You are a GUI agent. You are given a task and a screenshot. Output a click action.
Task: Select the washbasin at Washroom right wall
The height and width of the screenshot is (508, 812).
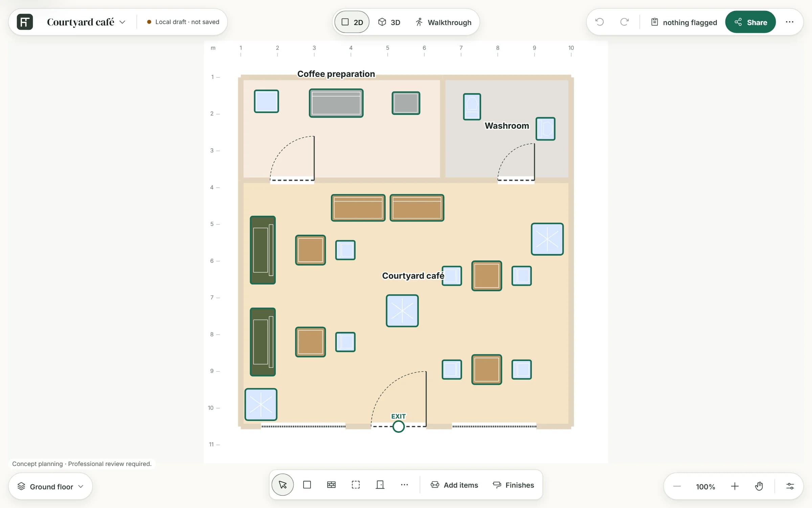pos(545,129)
